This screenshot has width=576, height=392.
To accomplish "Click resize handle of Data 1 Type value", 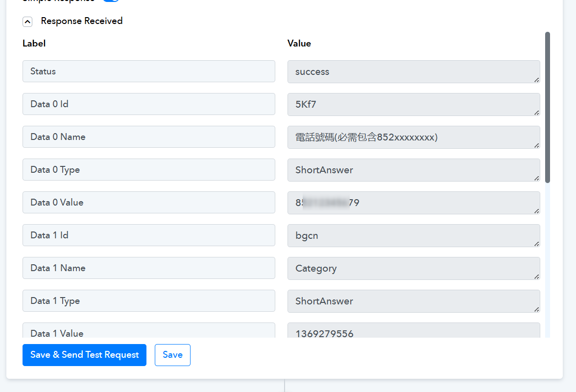I will tap(536, 309).
